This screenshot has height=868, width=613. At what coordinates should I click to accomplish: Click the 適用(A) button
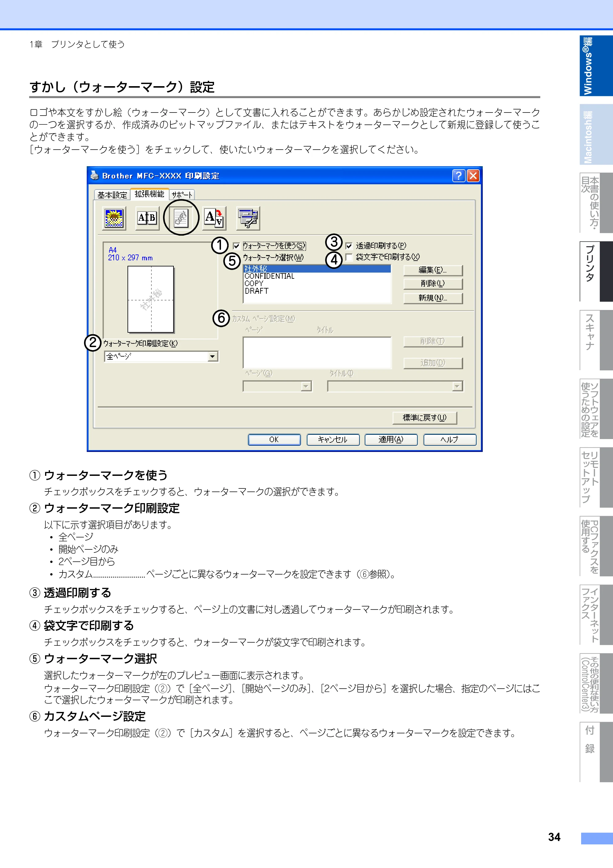[x=391, y=440]
